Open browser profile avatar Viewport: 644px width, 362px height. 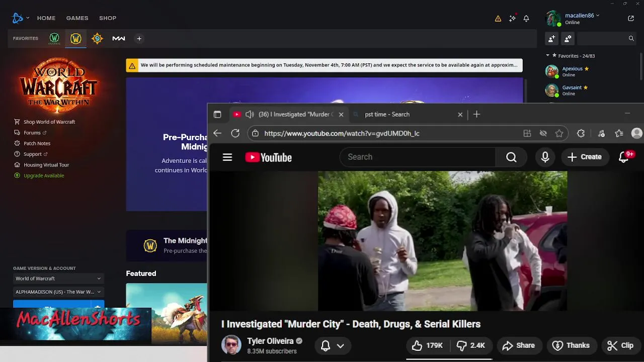pos(637,133)
